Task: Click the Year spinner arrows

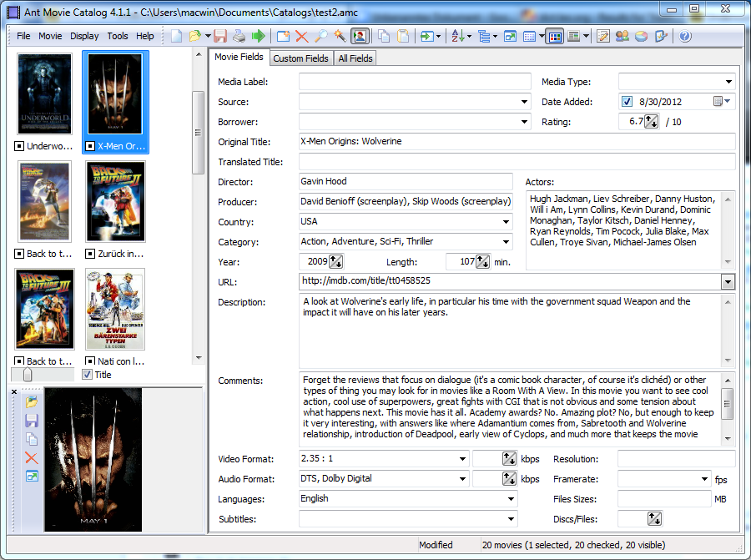Action: (335, 261)
